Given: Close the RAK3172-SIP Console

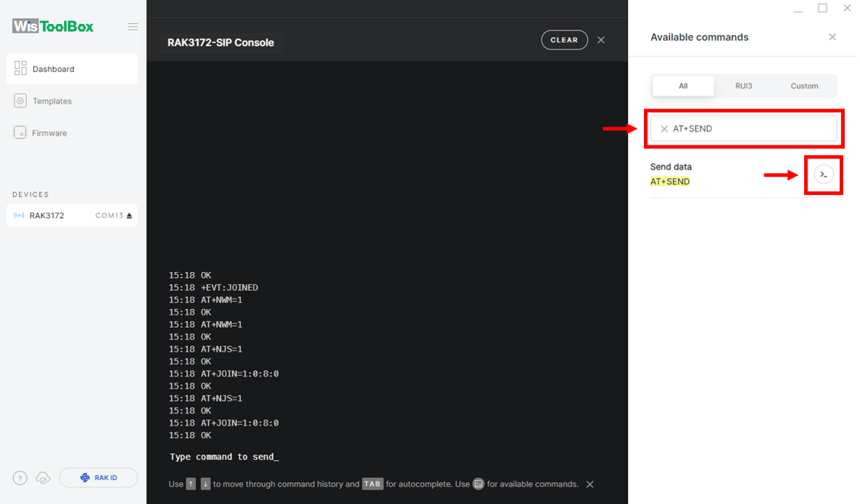Looking at the screenshot, I should [601, 40].
